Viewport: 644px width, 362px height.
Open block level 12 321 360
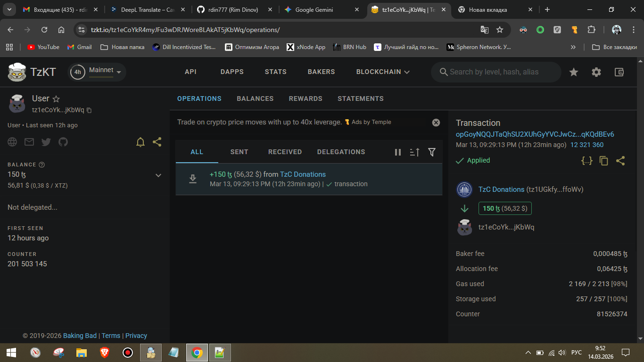[587, 145]
